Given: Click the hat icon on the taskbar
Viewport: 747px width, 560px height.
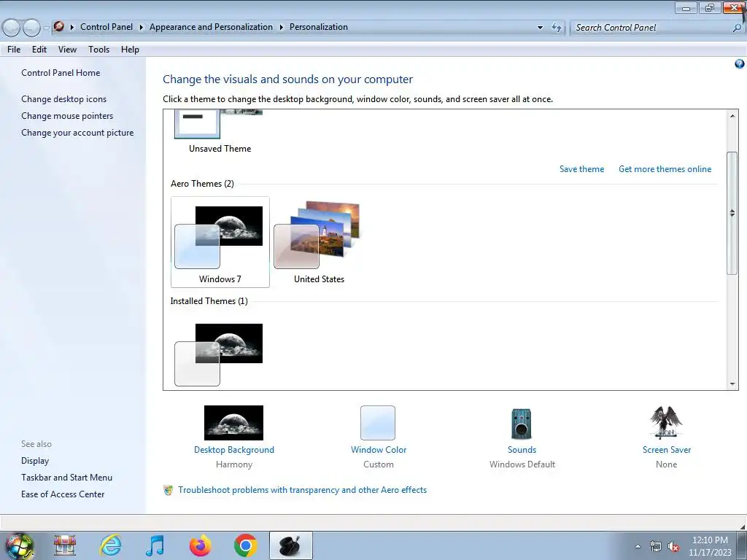Looking at the screenshot, I should pyautogui.click(x=290, y=545).
